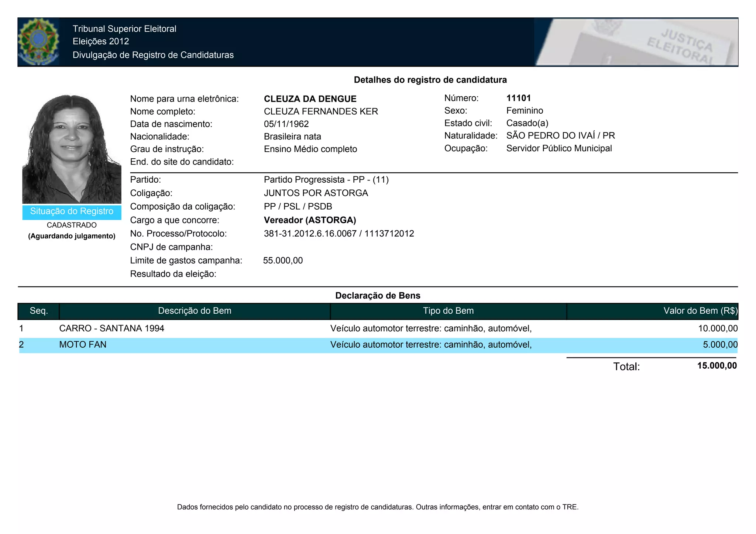Click the Seq. column header
Image resolution: width=756 pixels, height=534 pixels.
39,311
